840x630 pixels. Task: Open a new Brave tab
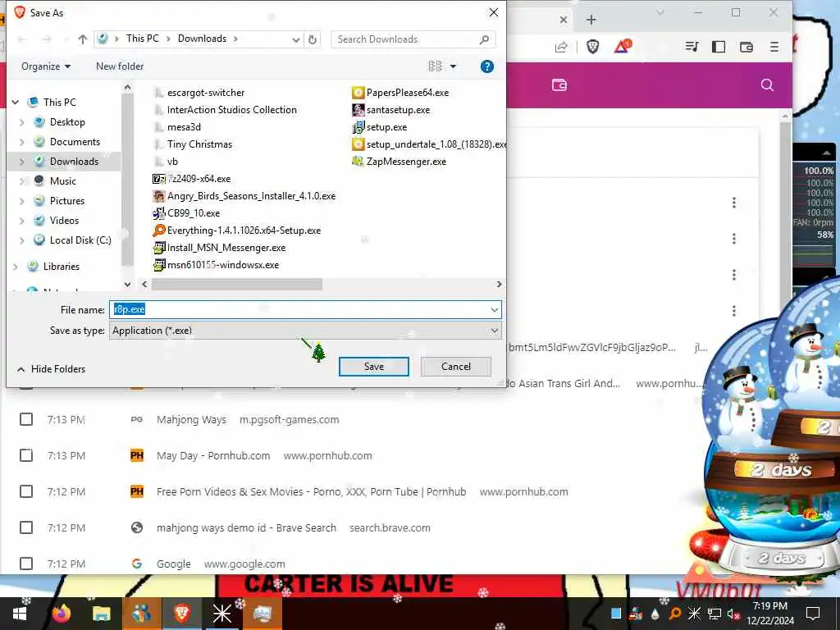[x=591, y=20]
